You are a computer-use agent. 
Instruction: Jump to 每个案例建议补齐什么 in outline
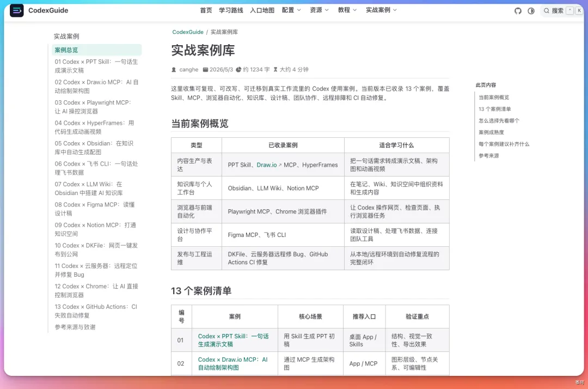[504, 144]
